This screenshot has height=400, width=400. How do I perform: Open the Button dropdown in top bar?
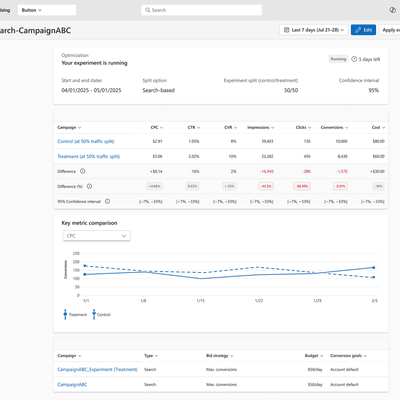[47, 10]
